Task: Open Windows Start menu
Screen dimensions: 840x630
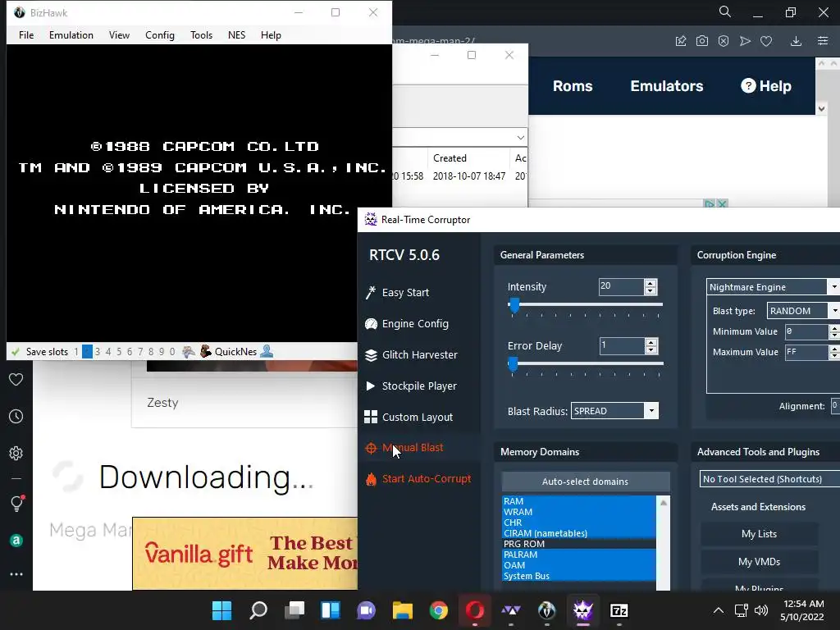Action: point(221,610)
